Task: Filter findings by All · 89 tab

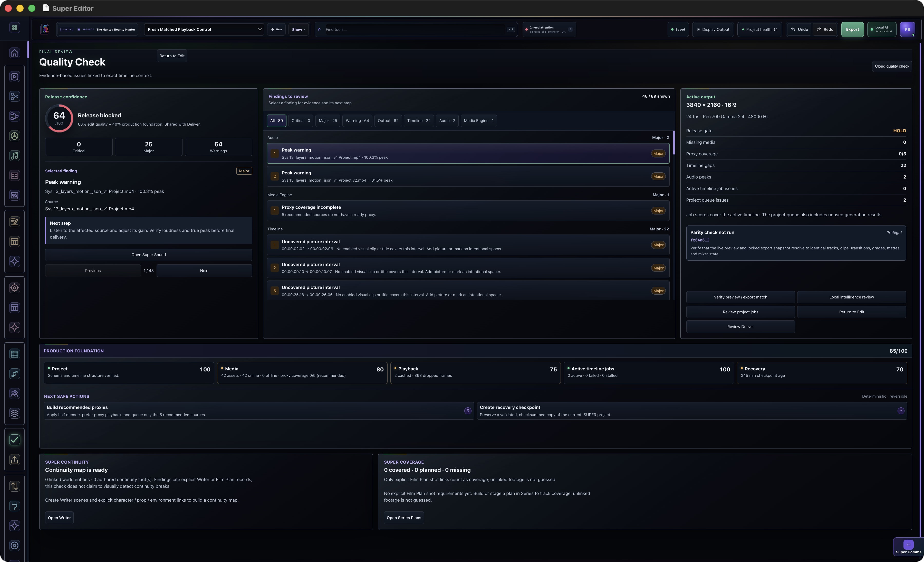Action: 276,120
